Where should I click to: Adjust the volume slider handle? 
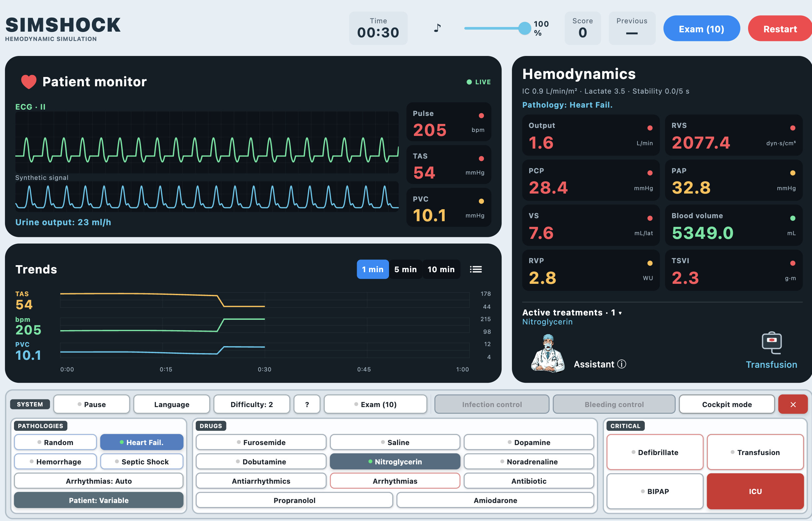525,28
